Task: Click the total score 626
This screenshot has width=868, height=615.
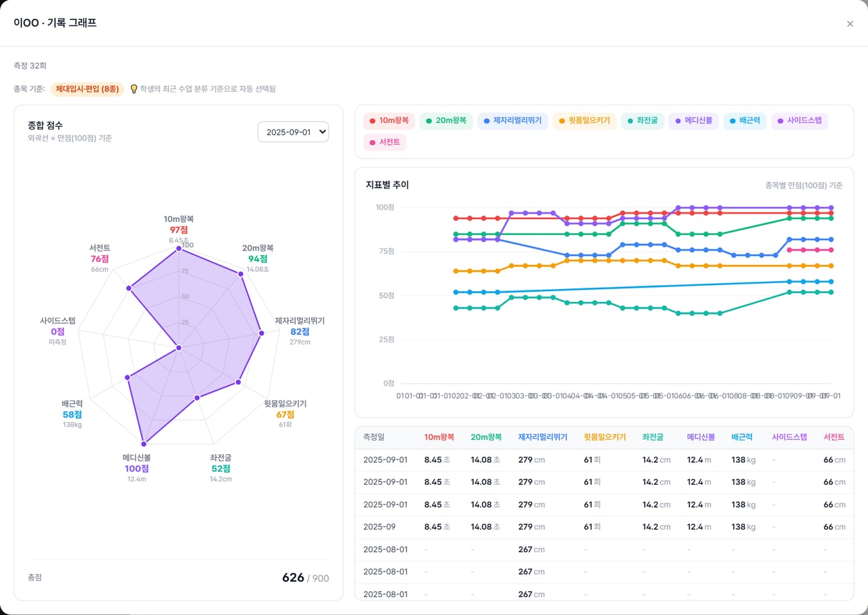Action: coord(293,578)
